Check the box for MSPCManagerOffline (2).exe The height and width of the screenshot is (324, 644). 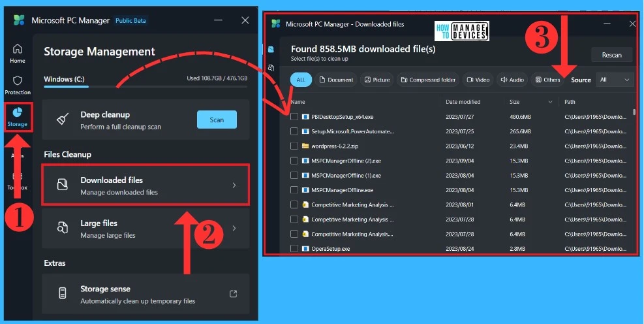click(294, 161)
